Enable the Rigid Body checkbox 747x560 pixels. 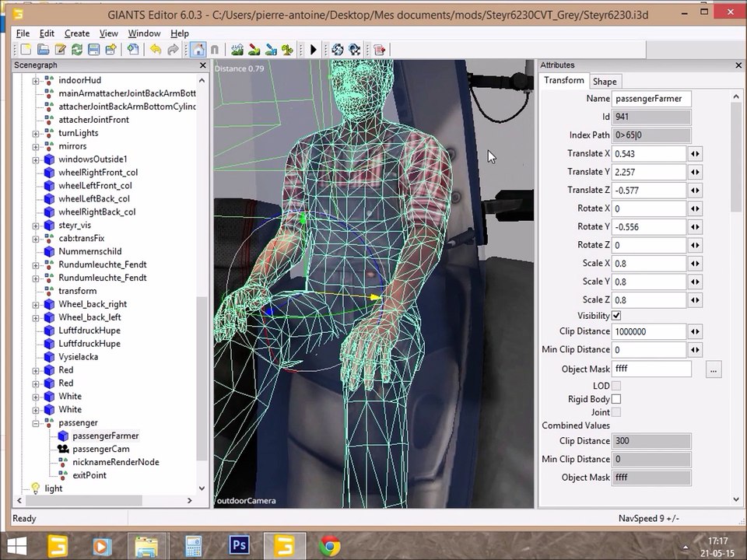(x=616, y=399)
